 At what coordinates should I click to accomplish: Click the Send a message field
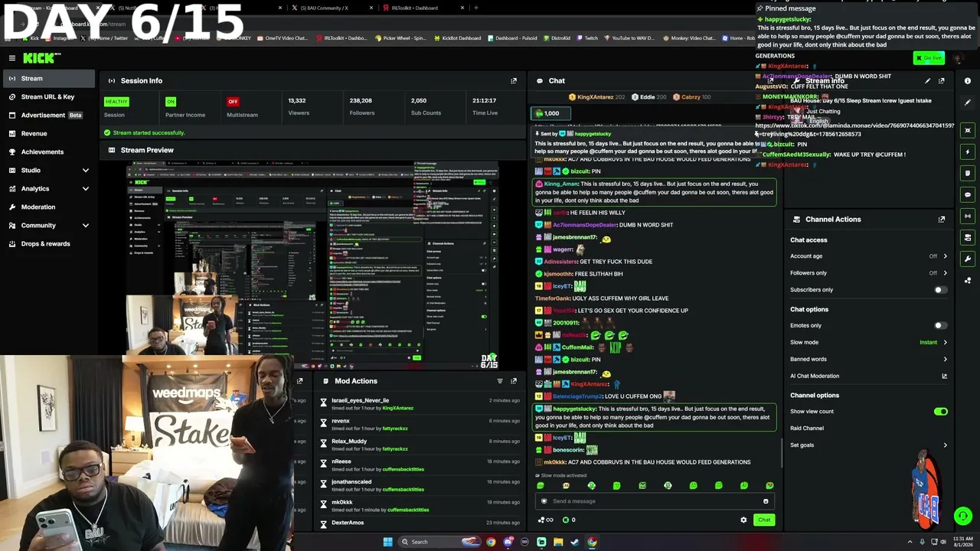[x=655, y=501]
